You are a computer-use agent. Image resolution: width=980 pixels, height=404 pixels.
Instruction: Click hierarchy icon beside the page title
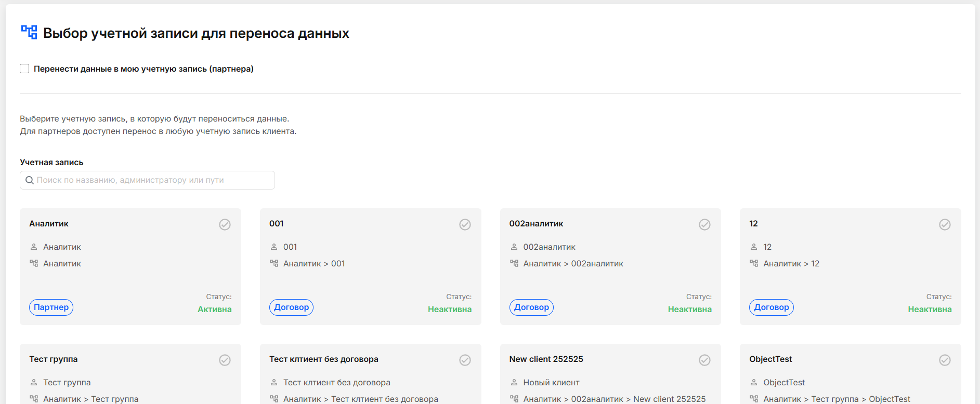tap(29, 32)
